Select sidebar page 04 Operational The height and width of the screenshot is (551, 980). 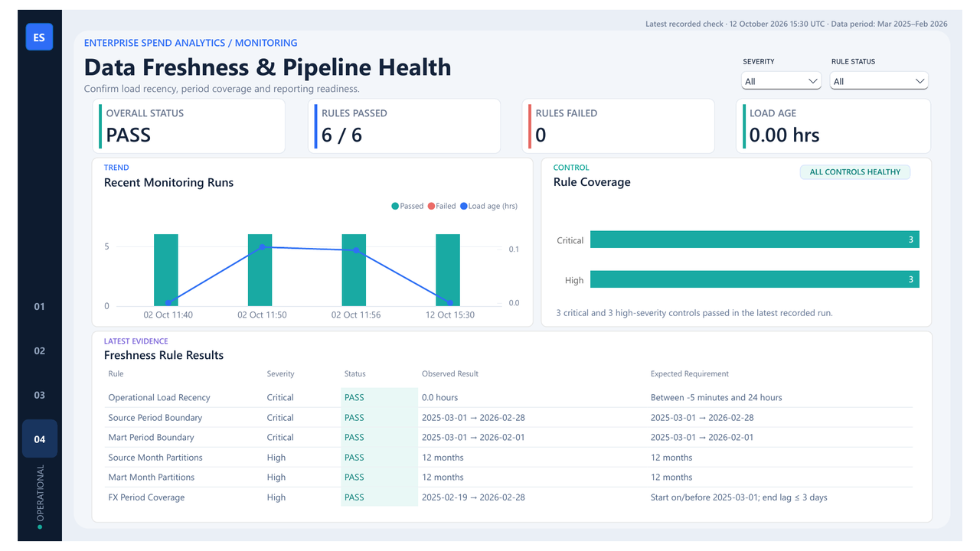(x=40, y=439)
